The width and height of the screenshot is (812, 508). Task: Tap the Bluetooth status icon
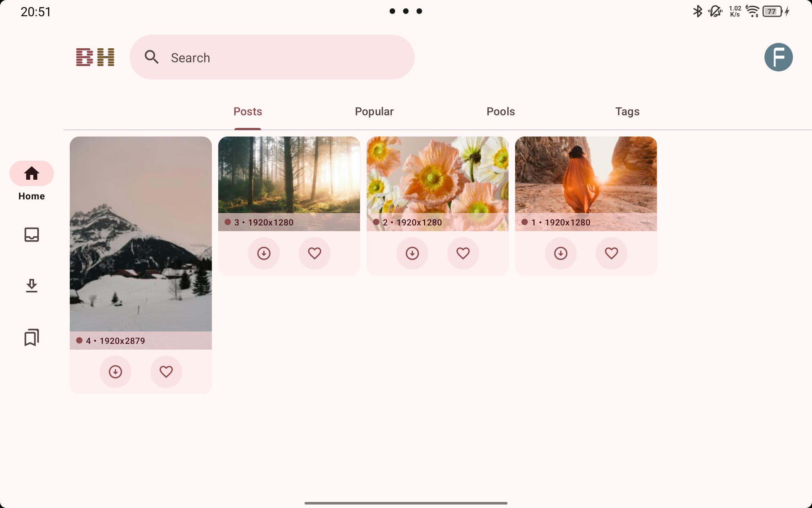click(x=697, y=11)
